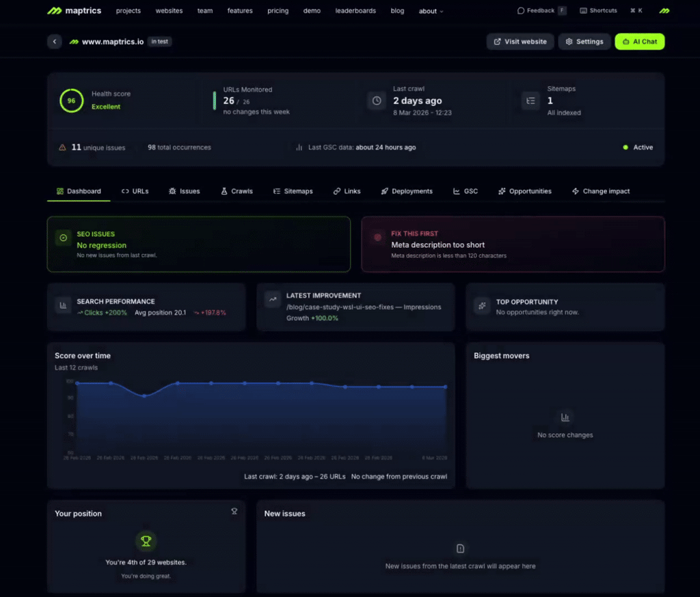Image resolution: width=700 pixels, height=597 pixels.
Task: Click the www.maptrics.io site title
Action: pyautogui.click(x=113, y=42)
